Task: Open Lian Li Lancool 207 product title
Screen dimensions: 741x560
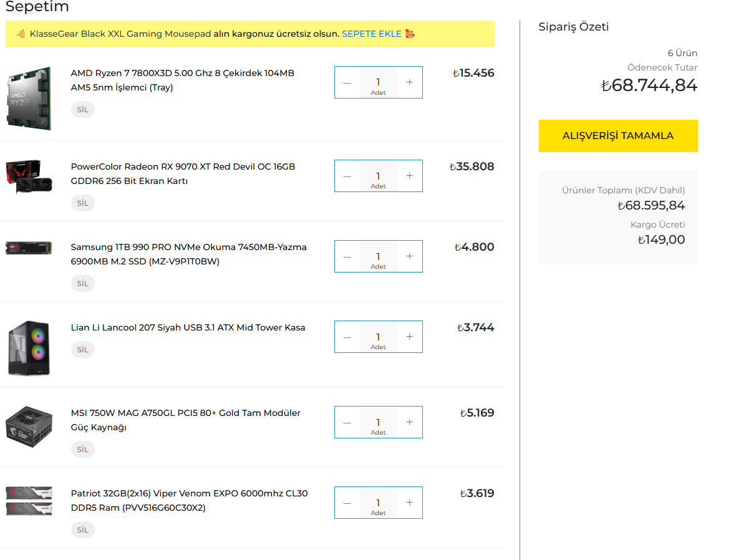Action: point(188,327)
